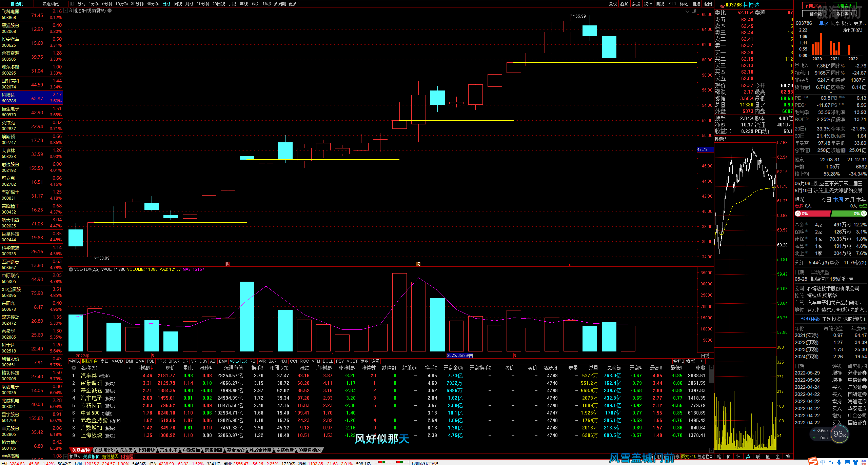Open the 更多 period dropdown in the top toolbar
This screenshot has height=465, width=868.
294,4
